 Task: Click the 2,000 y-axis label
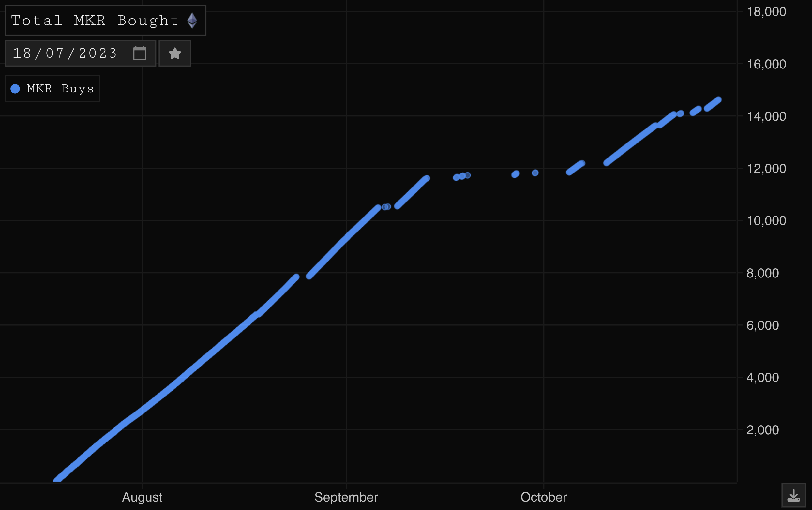coord(763,430)
